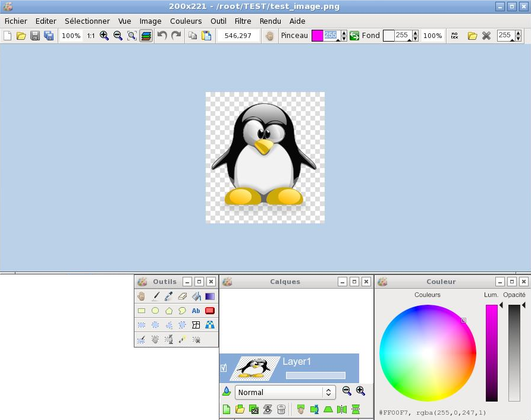Select the Flood Fill bucket tool
Viewport: 531px width, 420px height.
pyautogui.click(x=196, y=296)
